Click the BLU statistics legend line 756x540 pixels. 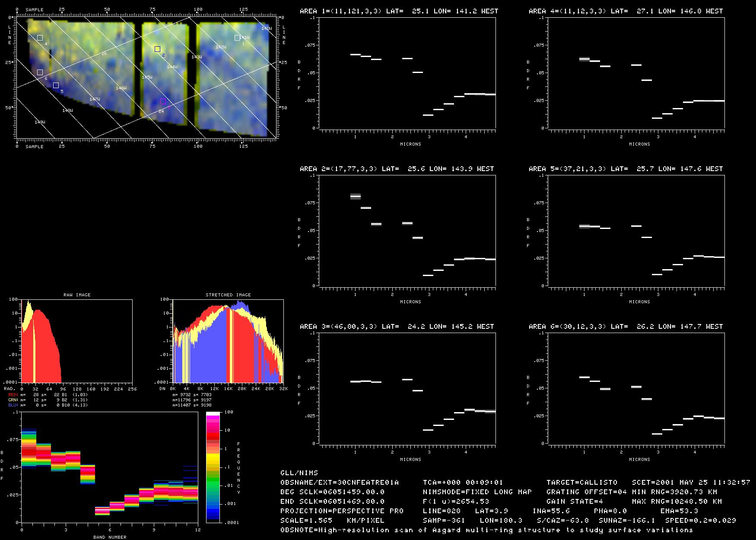click(48, 405)
